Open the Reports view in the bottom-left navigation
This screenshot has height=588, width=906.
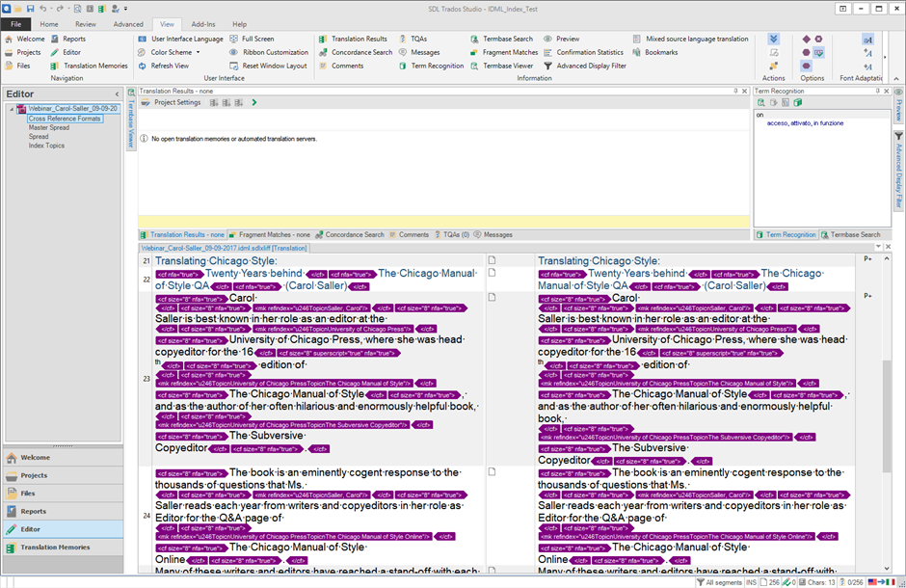(x=64, y=511)
